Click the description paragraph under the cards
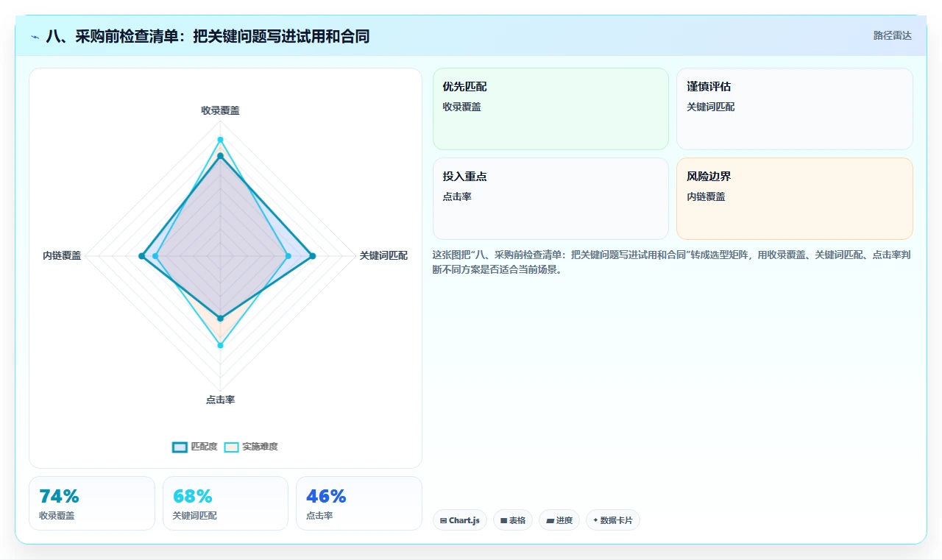 (x=673, y=262)
